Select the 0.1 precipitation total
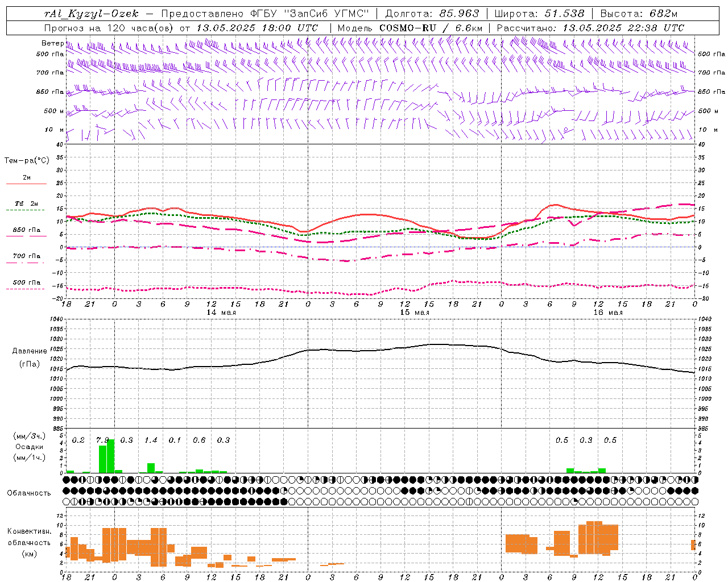 tap(175, 440)
